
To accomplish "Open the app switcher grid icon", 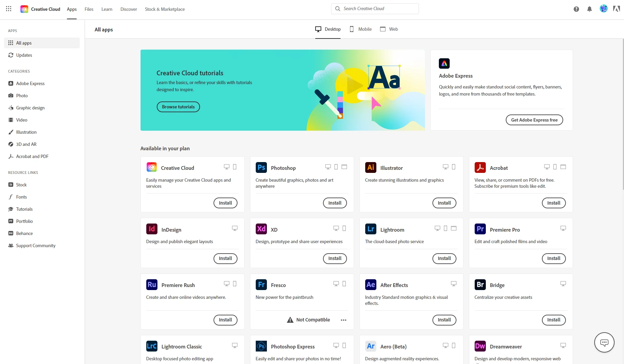I will pyautogui.click(x=9, y=9).
